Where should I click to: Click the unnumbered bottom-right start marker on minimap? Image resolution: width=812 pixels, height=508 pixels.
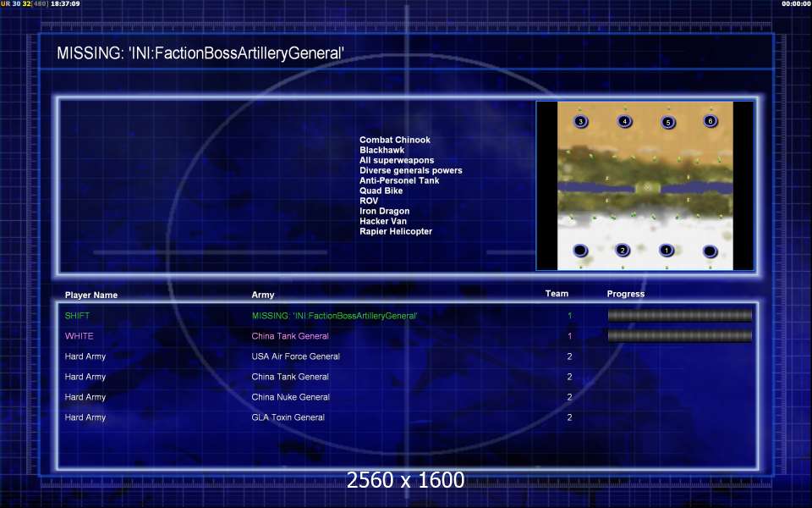pyautogui.click(x=710, y=251)
